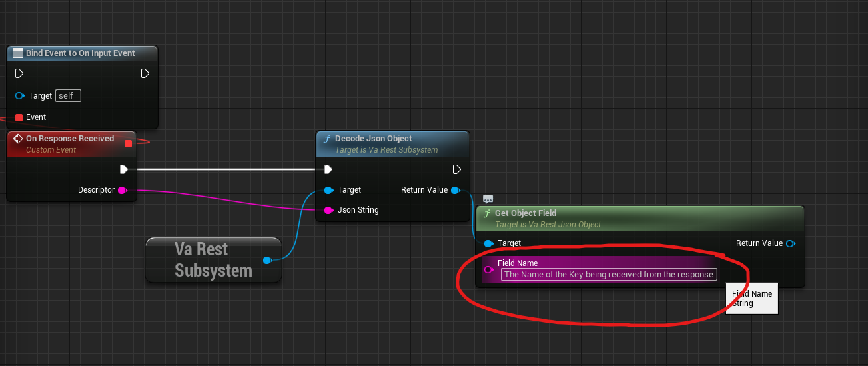Viewport: 868px width, 366px height.
Task: Click the Target pin on Get Object Field
Action: click(x=488, y=243)
